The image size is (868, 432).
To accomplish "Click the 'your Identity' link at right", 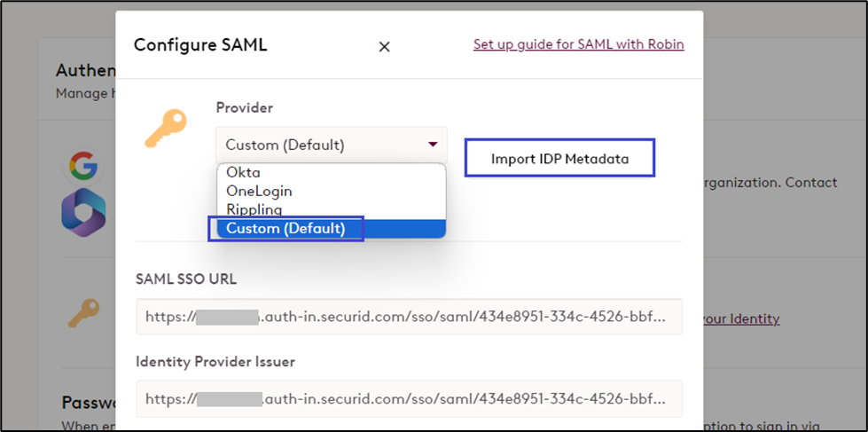I will pyautogui.click(x=740, y=318).
